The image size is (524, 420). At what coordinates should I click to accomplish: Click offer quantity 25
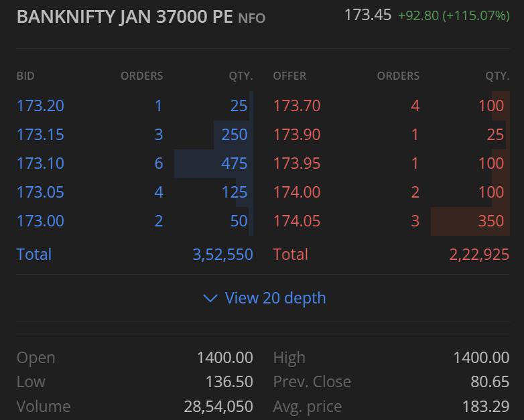pyautogui.click(x=495, y=135)
